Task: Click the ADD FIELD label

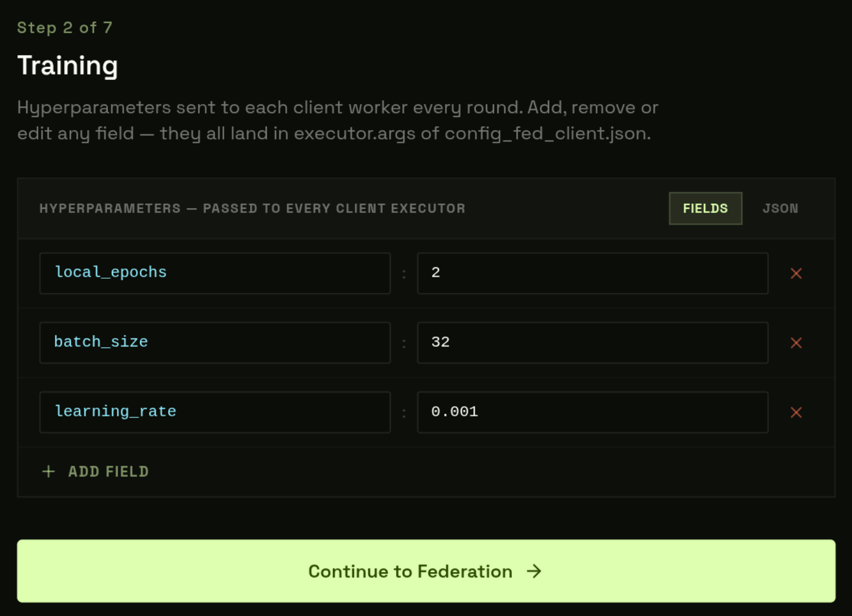Action: 108,471
